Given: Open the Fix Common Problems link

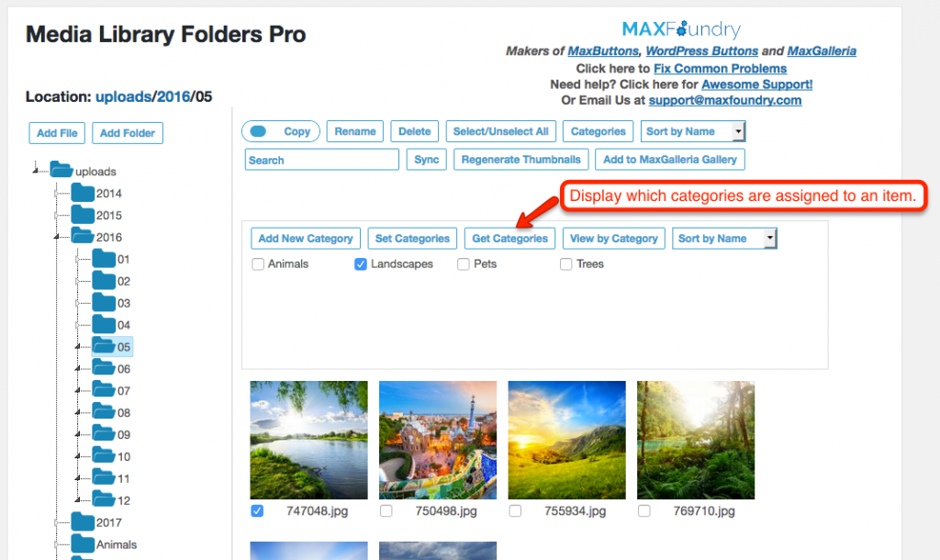Looking at the screenshot, I should [x=720, y=68].
